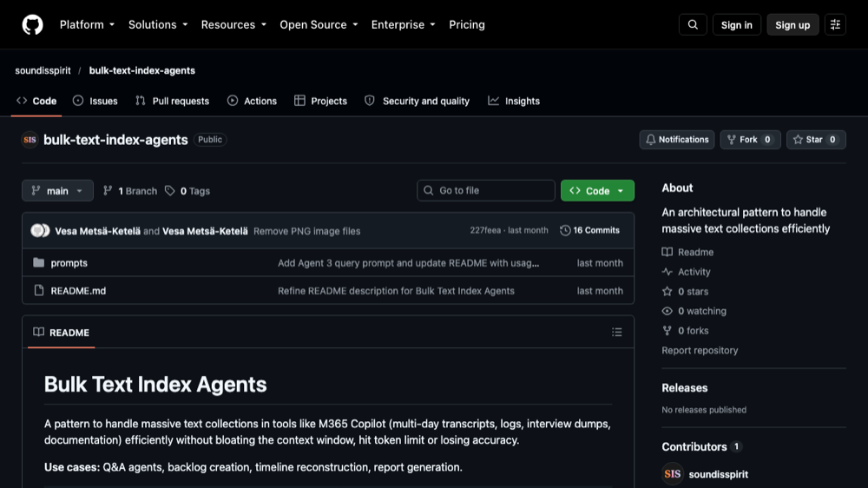Open Report repository link

point(700,350)
